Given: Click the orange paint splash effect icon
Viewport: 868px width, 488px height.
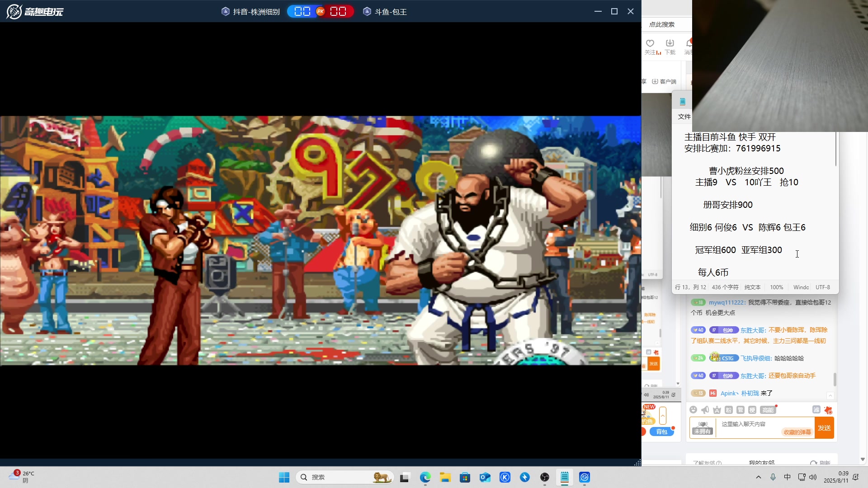Looking at the screenshot, I should click(x=828, y=410).
